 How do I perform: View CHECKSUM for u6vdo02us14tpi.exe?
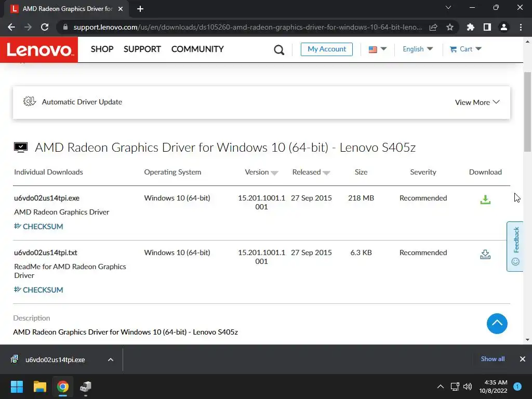tap(38, 227)
